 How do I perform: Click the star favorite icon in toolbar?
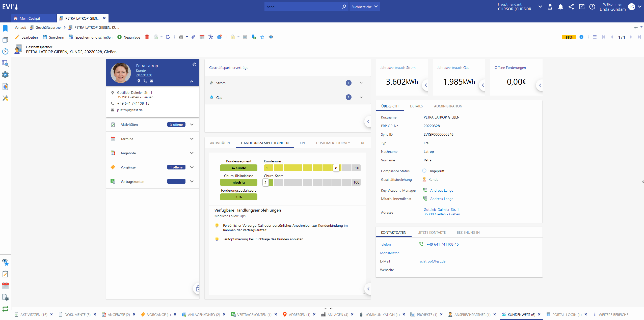point(262,37)
